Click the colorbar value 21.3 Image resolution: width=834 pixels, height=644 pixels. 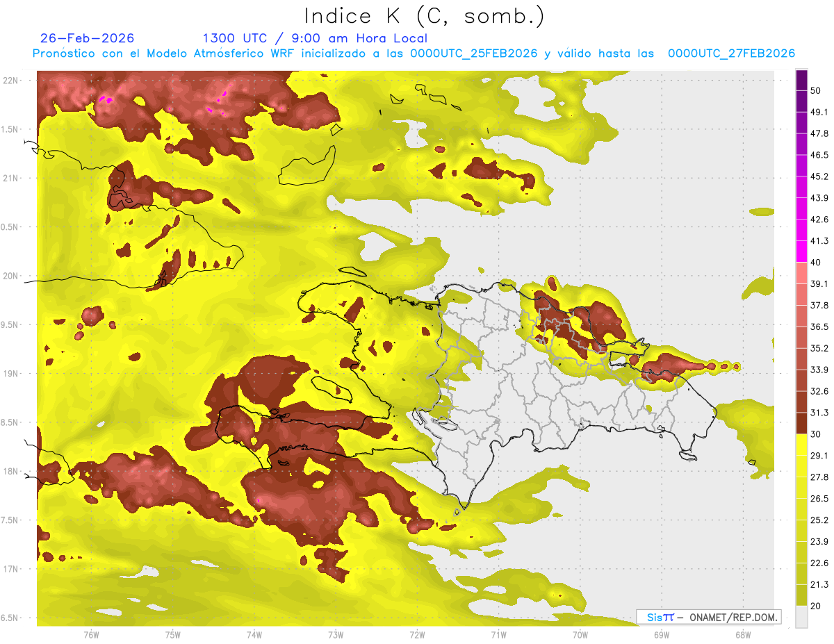click(819, 585)
